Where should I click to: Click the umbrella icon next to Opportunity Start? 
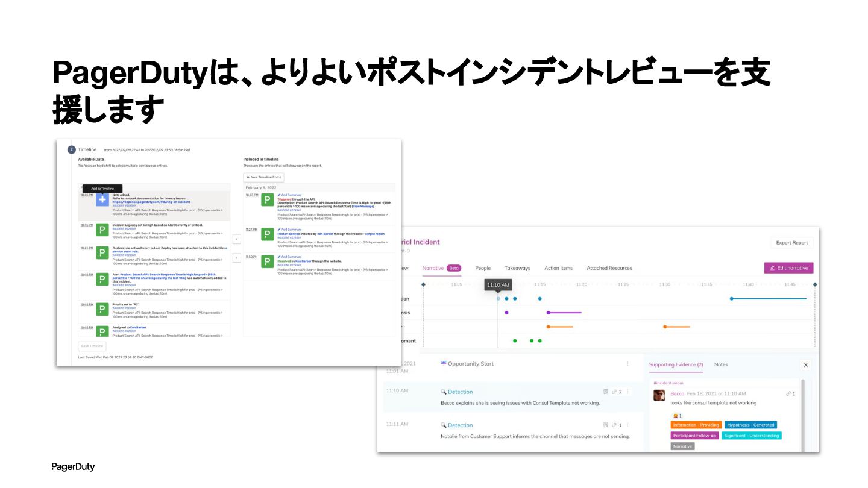tap(444, 364)
